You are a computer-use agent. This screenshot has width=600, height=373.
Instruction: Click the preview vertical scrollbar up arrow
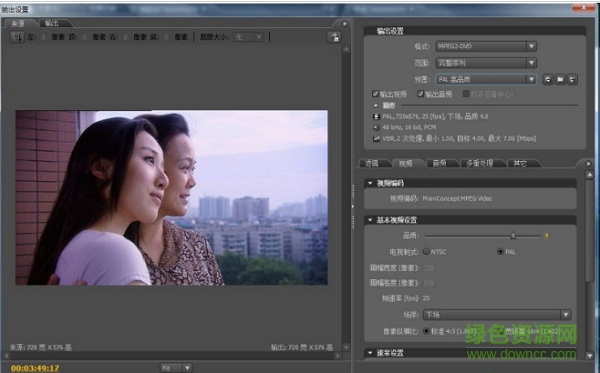[x=346, y=49]
